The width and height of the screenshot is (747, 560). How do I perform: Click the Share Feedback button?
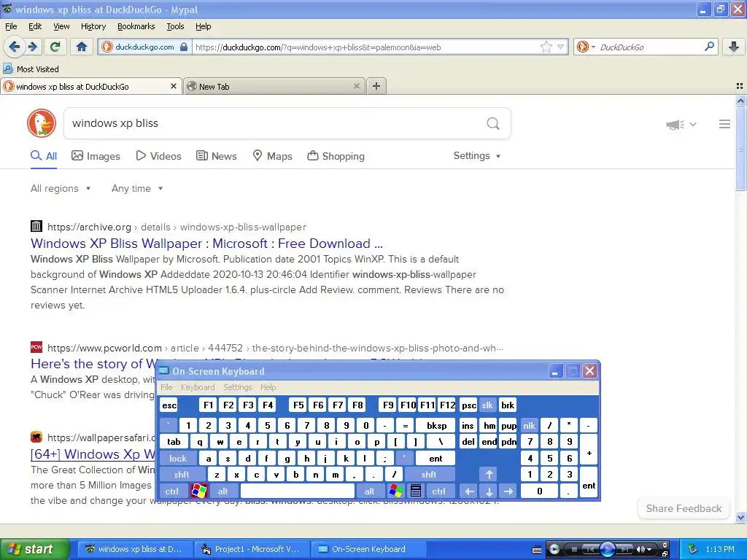click(x=684, y=508)
